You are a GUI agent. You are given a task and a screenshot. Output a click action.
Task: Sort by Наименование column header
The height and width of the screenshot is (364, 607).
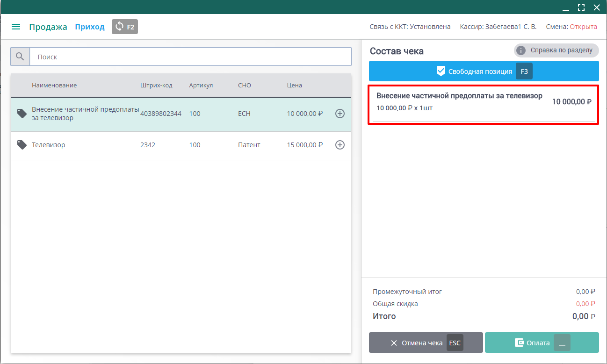coord(54,85)
